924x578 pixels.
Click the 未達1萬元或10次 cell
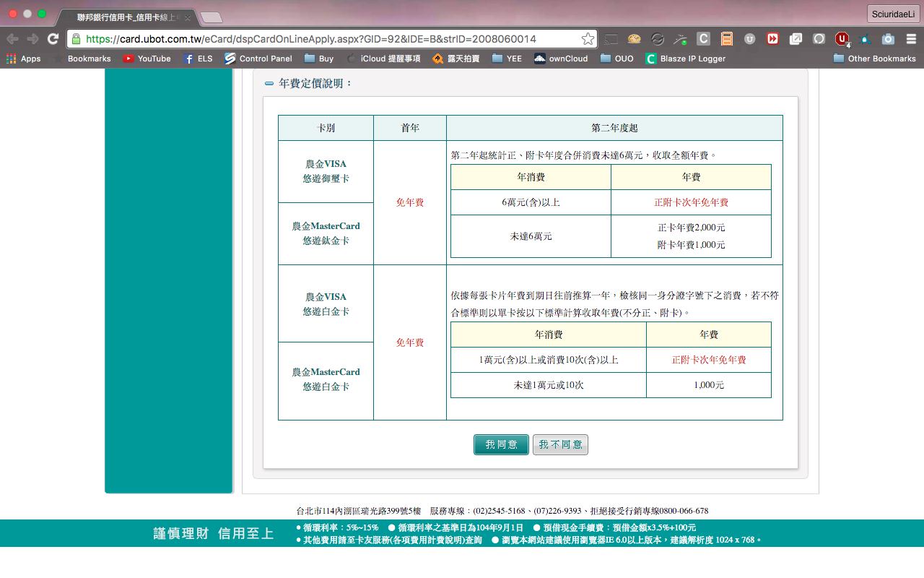[549, 385]
